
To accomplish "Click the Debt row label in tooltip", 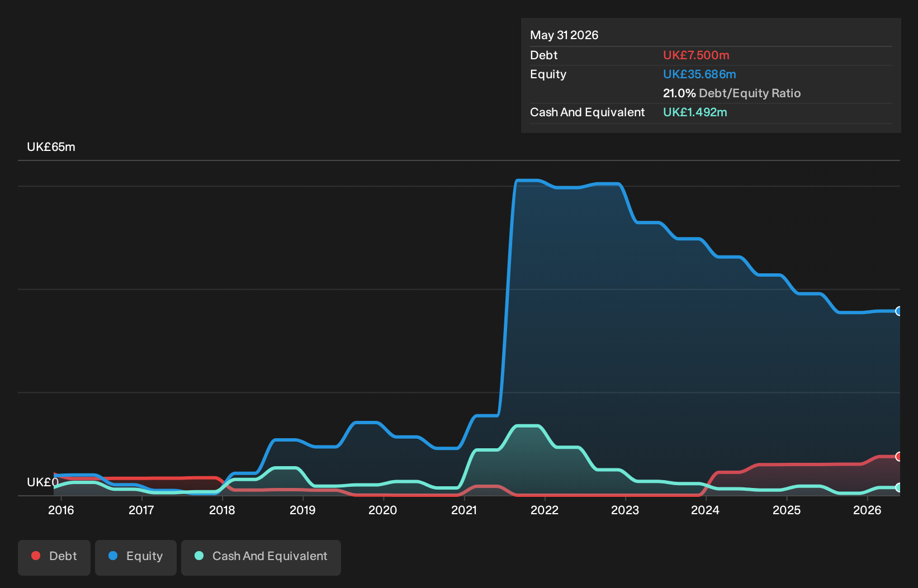I will click(544, 55).
